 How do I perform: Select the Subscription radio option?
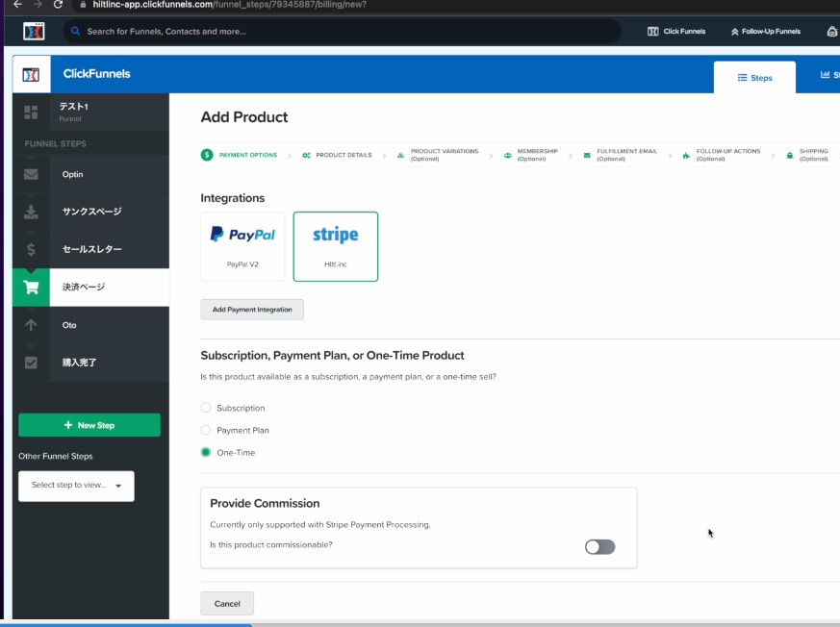[x=206, y=408]
